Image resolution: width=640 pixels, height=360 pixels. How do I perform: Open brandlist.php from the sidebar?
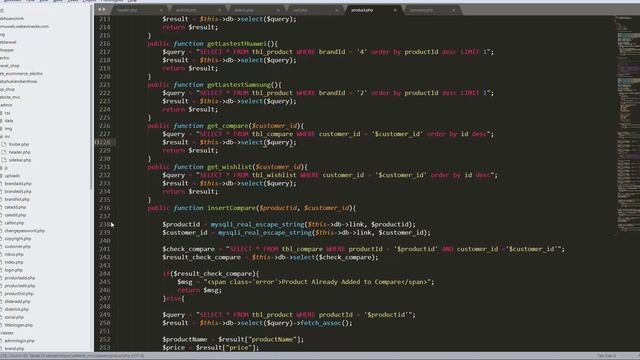point(17,199)
